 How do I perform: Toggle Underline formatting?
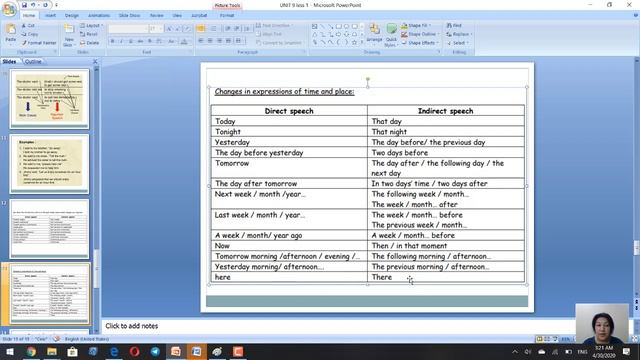pyautogui.click(x=131, y=41)
